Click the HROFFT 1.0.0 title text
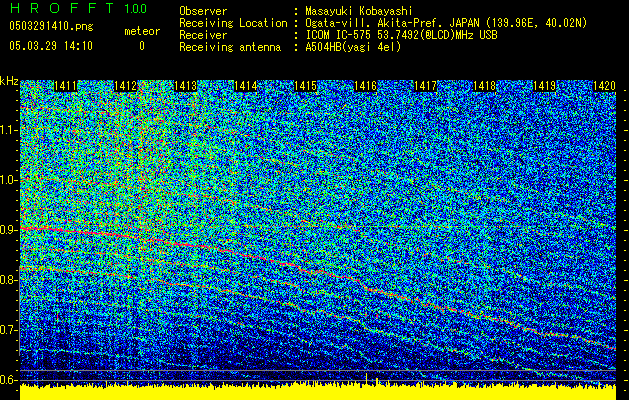 78,8
